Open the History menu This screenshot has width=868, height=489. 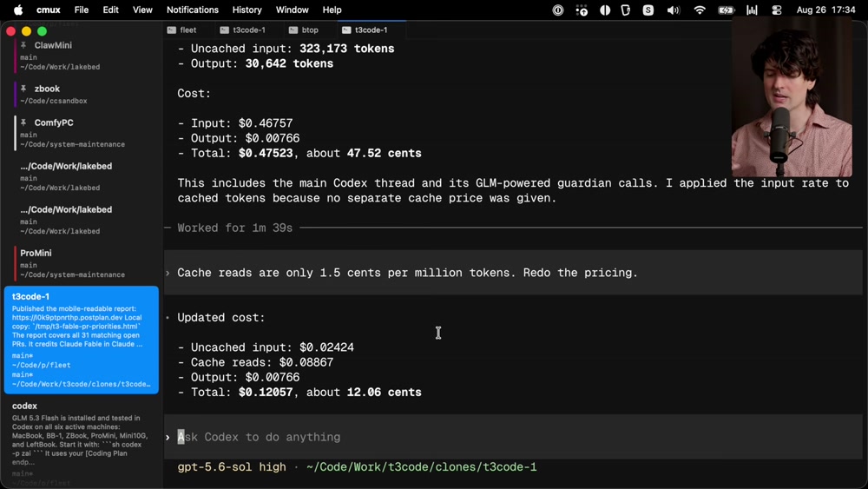[x=247, y=10]
